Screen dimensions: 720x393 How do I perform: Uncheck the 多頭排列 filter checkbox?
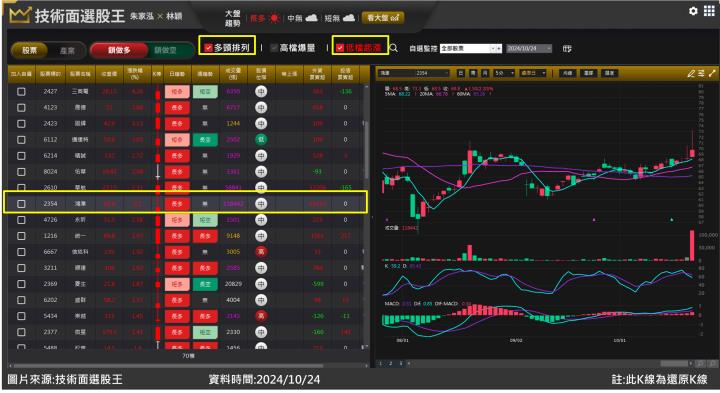pyautogui.click(x=208, y=48)
